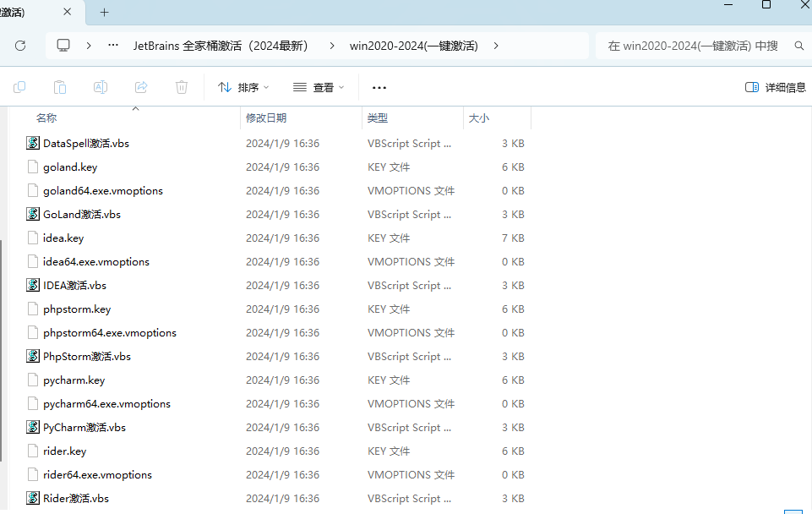Go to JetBrains 全家桶激活（2024最新） breadcrumb

coord(221,46)
